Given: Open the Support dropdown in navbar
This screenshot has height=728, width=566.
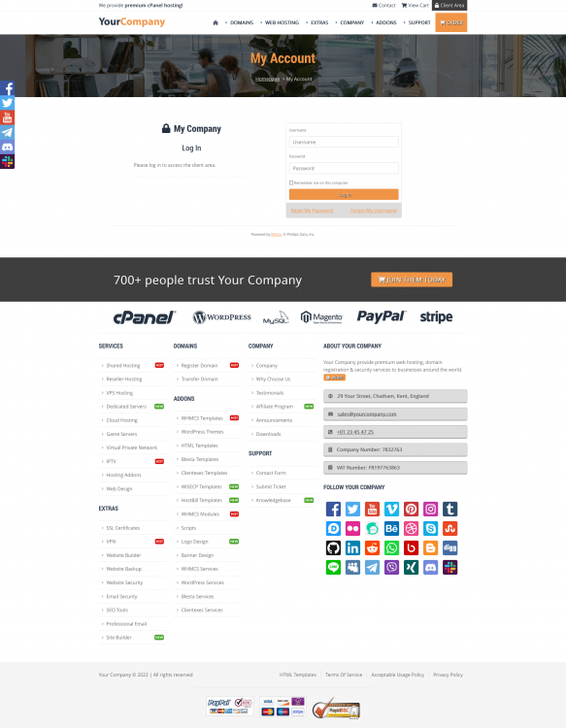Looking at the screenshot, I should tap(417, 22).
